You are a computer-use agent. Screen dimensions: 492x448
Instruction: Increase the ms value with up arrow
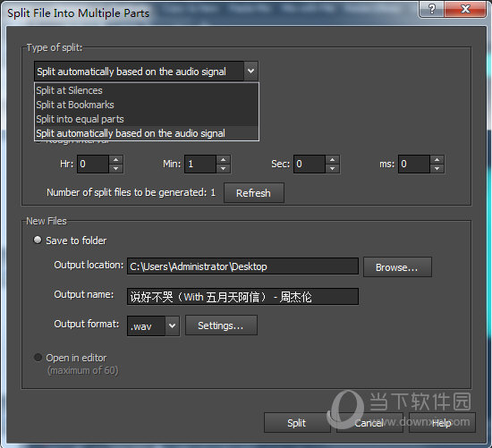click(x=437, y=160)
